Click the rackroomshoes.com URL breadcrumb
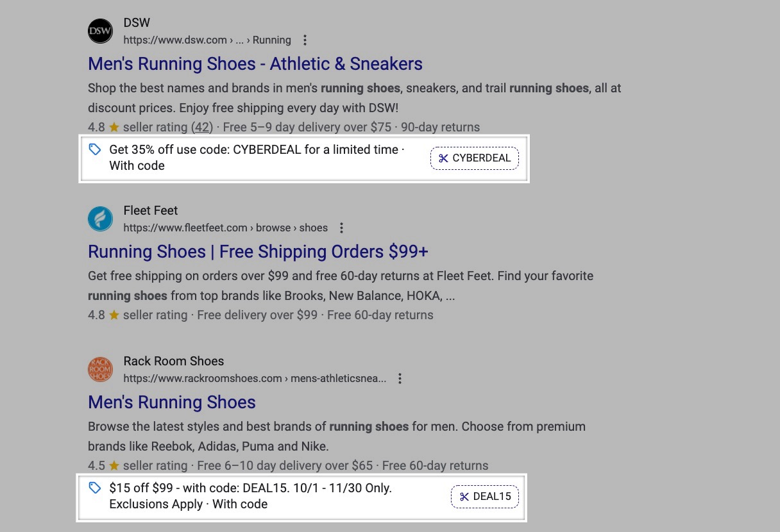The image size is (780, 532). 255,379
